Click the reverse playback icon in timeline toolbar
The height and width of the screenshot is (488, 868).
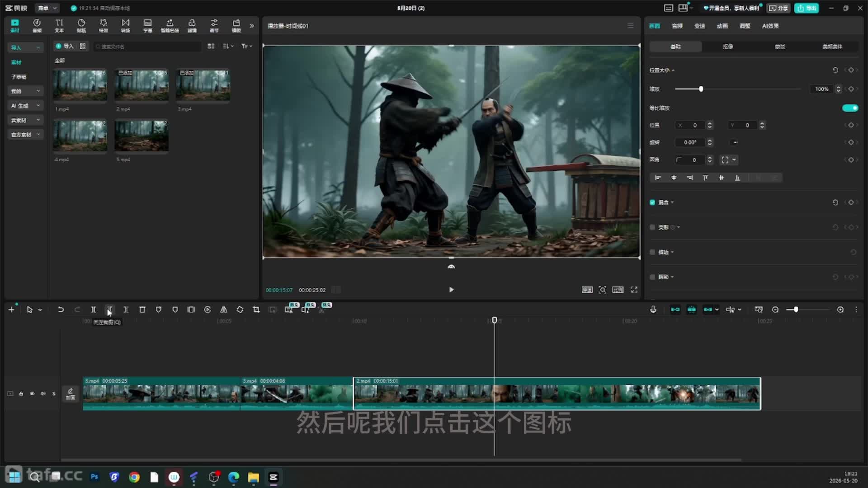coord(208,310)
